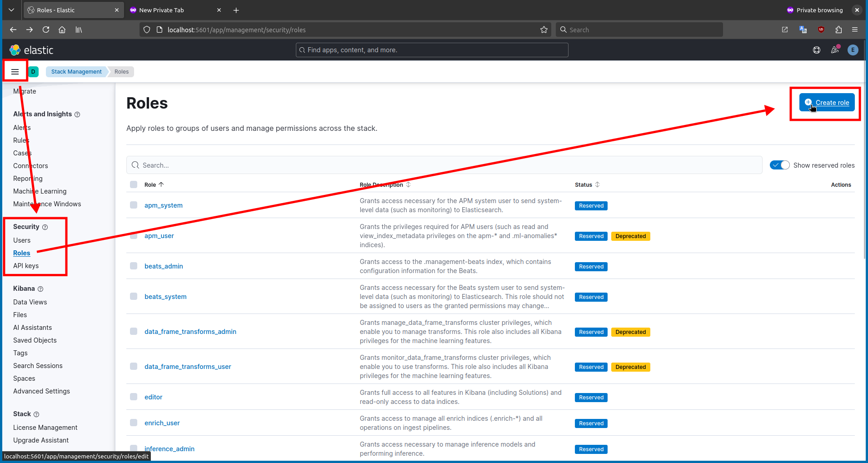Click the browser Search box
Screen dimensions: 868x463
639,30
